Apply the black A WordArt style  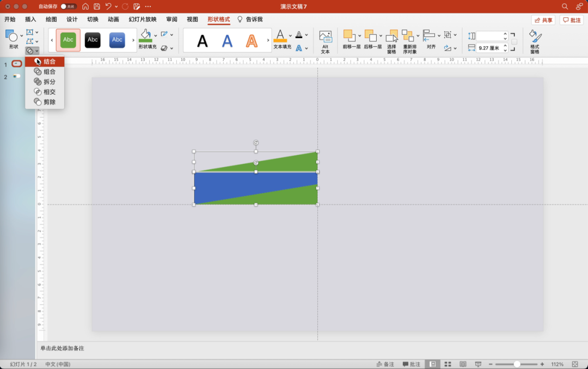tap(203, 41)
